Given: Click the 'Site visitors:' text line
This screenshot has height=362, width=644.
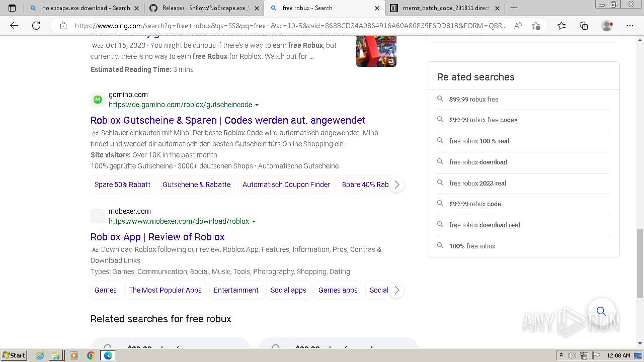Looking at the screenshot, I should point(154,155).
